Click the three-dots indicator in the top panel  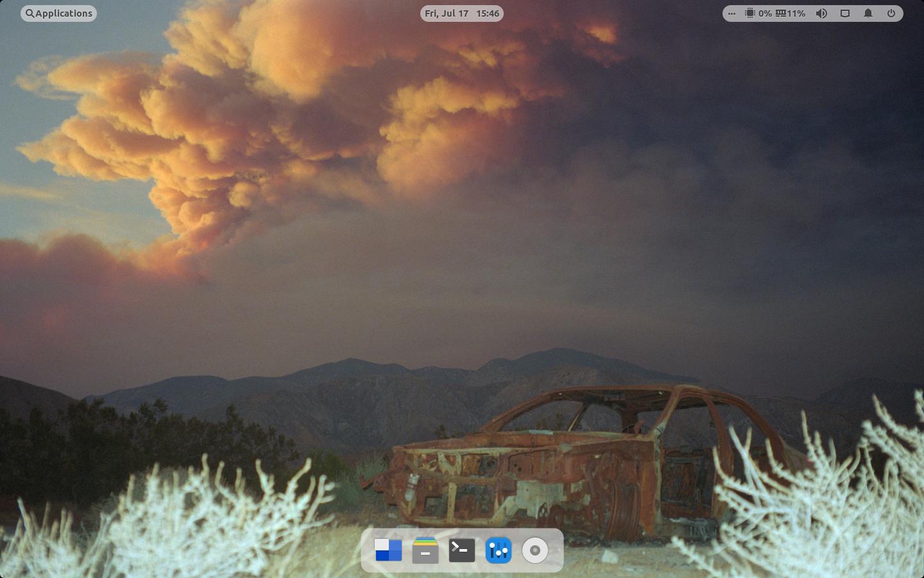tap(732, 13)
